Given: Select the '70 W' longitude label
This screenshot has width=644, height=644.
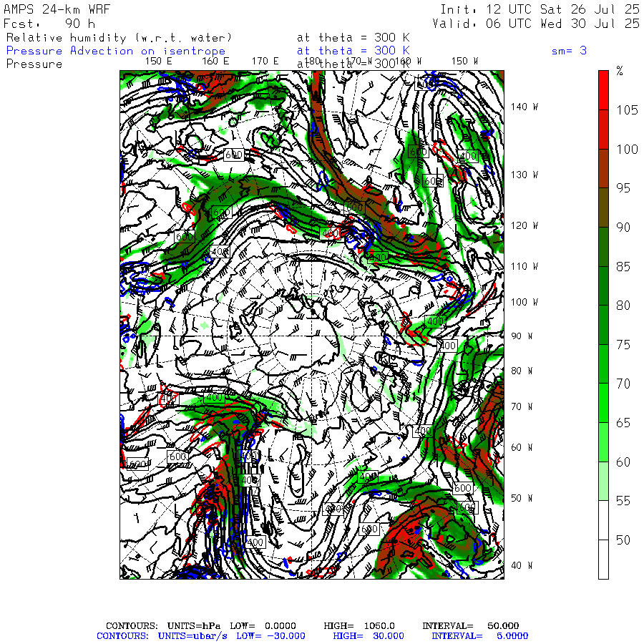Looking at the screenshot, I should (522, 406).
